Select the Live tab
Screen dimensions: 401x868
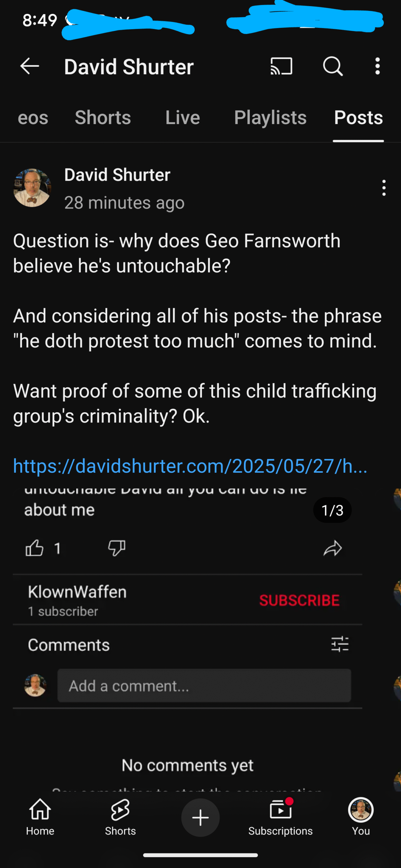(x=183, y=118)
